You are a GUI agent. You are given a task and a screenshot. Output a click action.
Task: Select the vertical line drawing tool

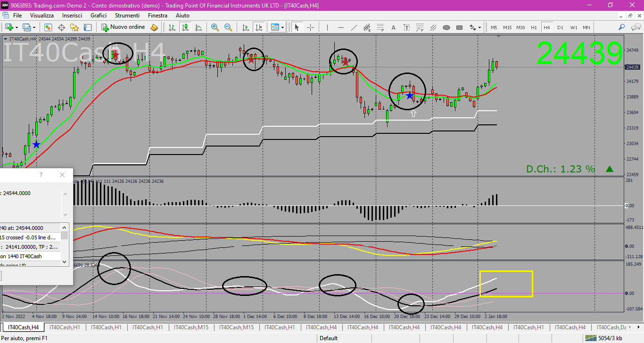(327, 27)
